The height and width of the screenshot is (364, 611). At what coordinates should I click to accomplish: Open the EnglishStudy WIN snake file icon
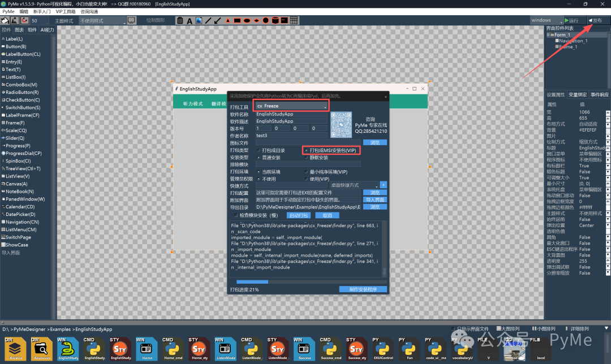coord(68,349)
